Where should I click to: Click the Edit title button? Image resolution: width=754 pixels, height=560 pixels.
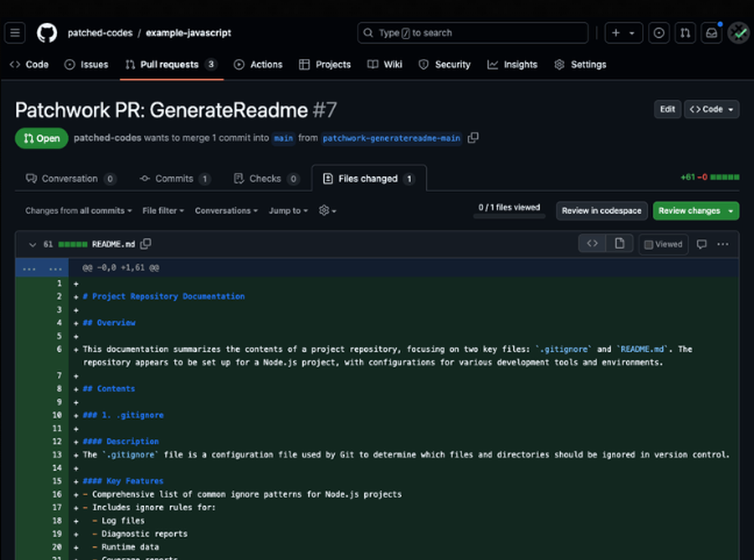[x=667, y=109]
